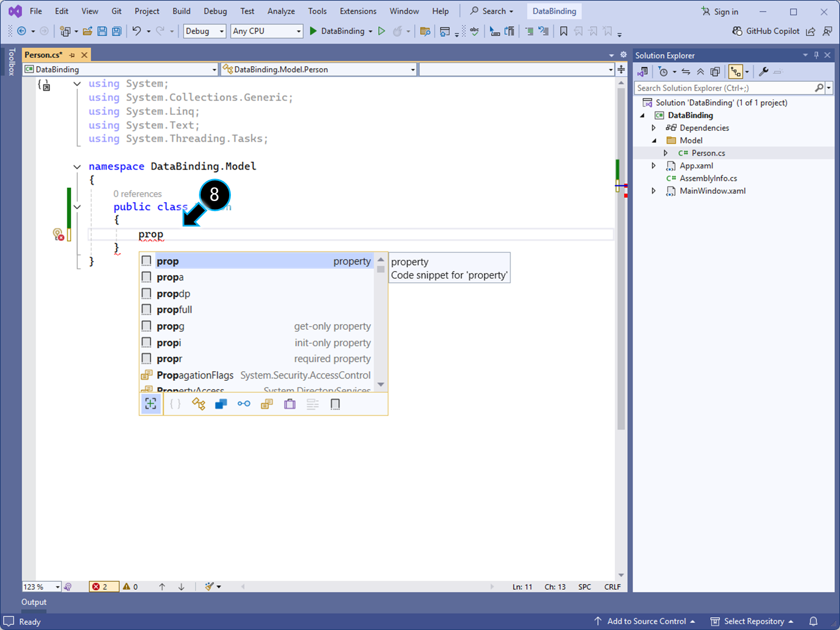Toggle the expand/target-typed filter in IntelliSense bar
This screenshot has width=840, height=630.
click(151, 404)
